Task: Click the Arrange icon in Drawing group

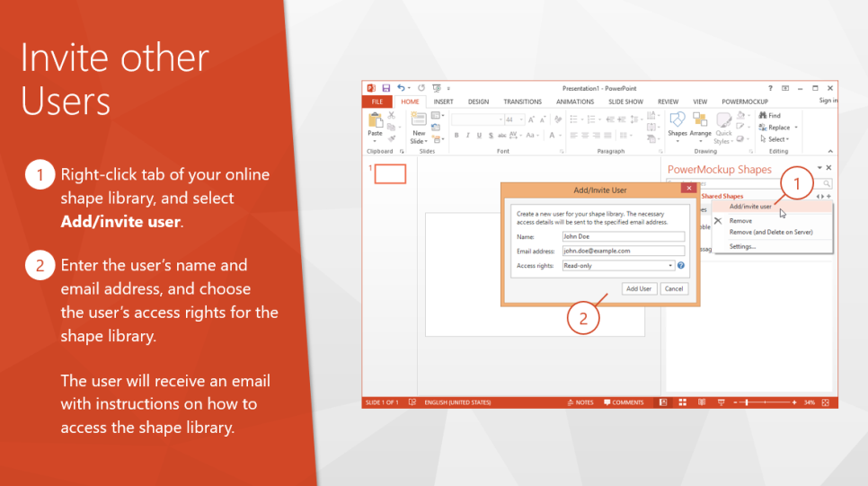Action: [700, 120]
